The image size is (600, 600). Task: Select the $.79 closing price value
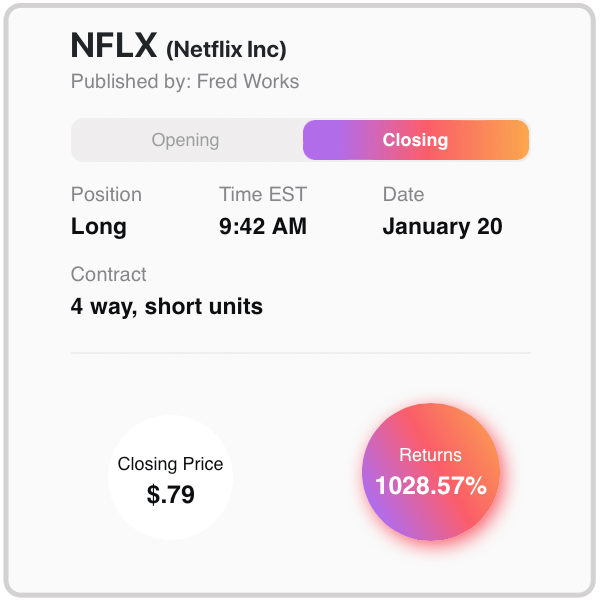click(x=171, y=494)
